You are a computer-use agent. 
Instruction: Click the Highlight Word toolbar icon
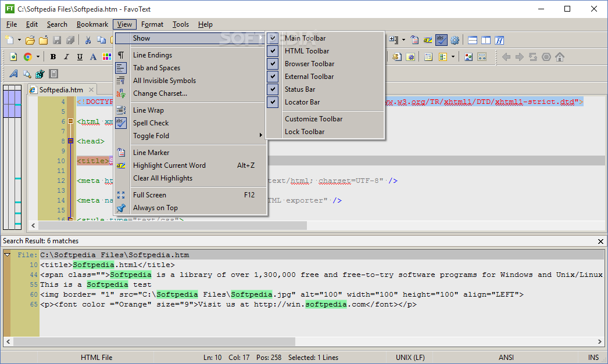tap(428, 40)
